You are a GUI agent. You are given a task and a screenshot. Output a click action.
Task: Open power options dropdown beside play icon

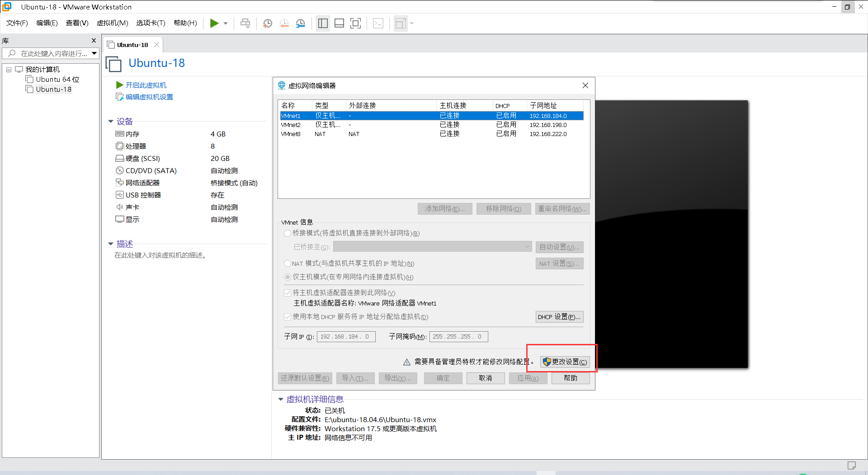[226, 24]
